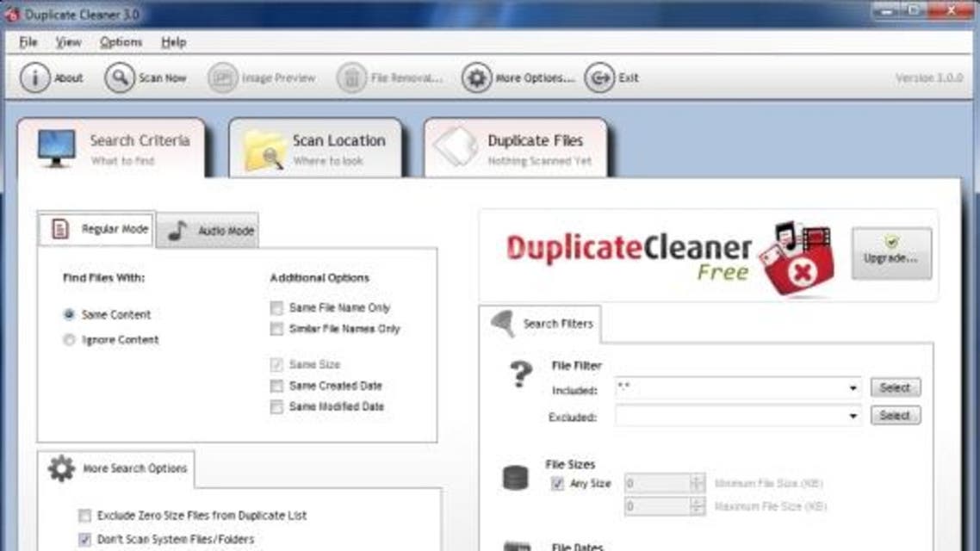Click the Search Filters funnel icon
This screenshot has height=551, width=980.
coord(504,323)
